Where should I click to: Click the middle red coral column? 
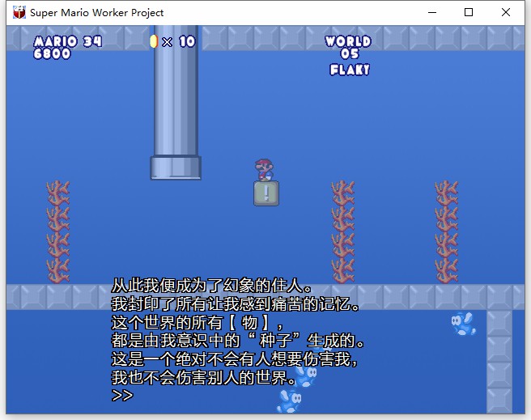coord(343,232)
